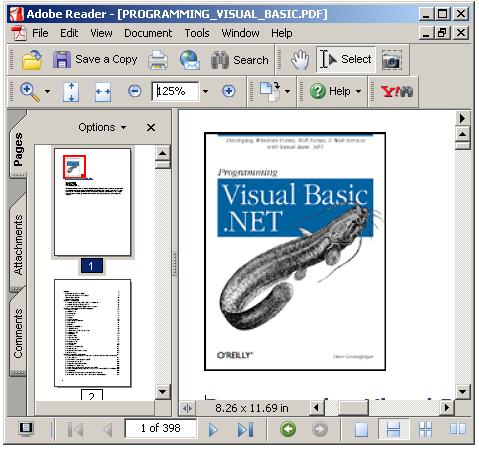The height and width of the screenshot is (451, 479).
Task: Go to Next Page
Action: pos(213,429)
